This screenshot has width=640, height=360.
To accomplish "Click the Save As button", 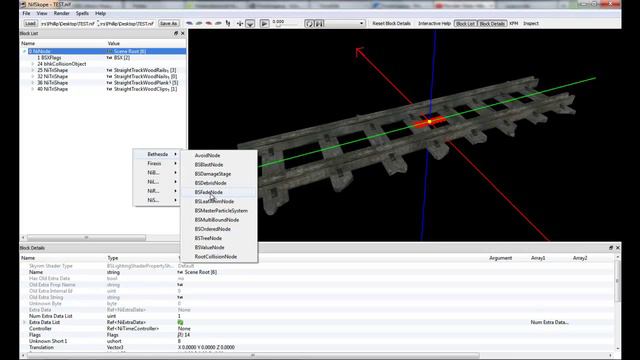I will (x=169, y=24).
